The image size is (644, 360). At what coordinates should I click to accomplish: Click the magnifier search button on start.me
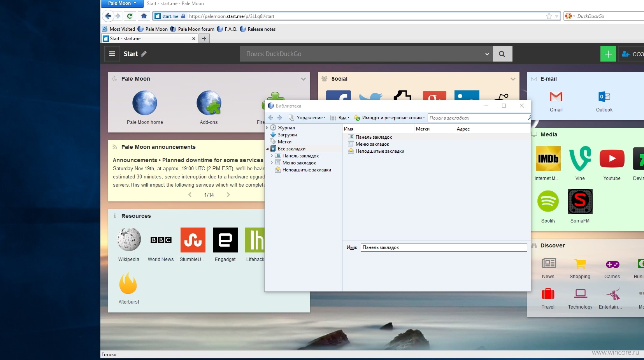pos(502,54)
